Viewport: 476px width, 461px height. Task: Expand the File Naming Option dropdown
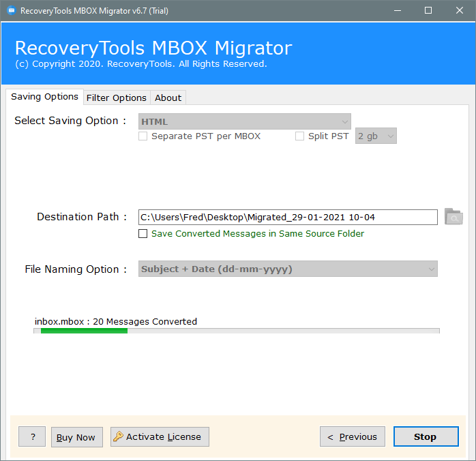288,269
